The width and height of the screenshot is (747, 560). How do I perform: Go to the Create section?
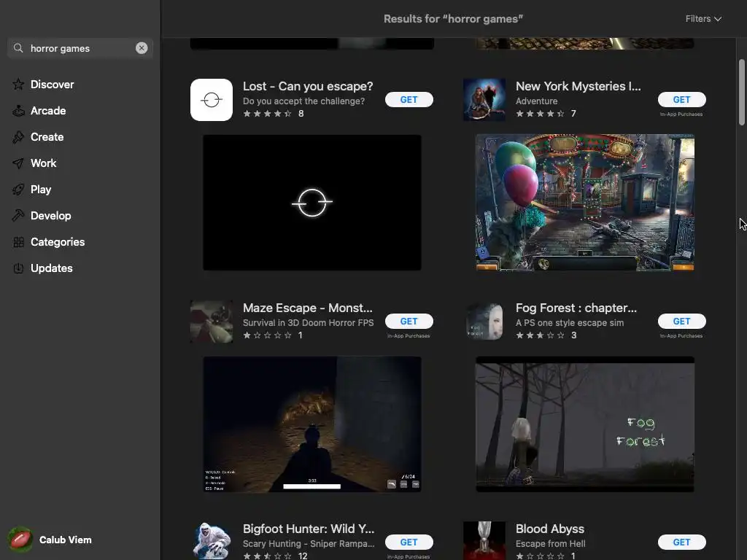47,137
